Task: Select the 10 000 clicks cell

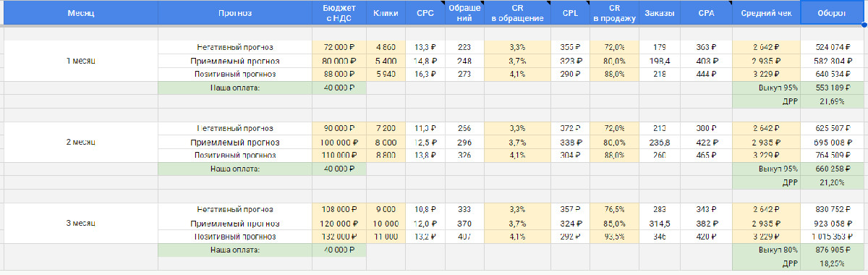Action: (386, 223)
